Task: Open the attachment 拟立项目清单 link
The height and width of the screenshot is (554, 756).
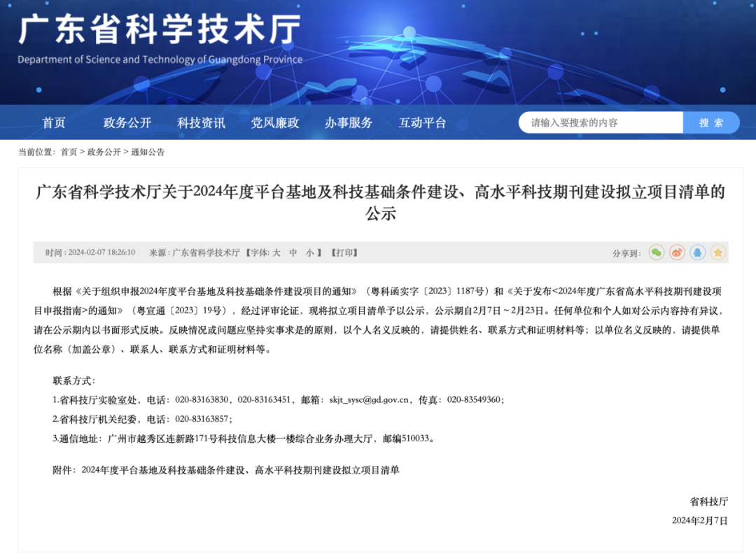Action: [x=240, y=470]
